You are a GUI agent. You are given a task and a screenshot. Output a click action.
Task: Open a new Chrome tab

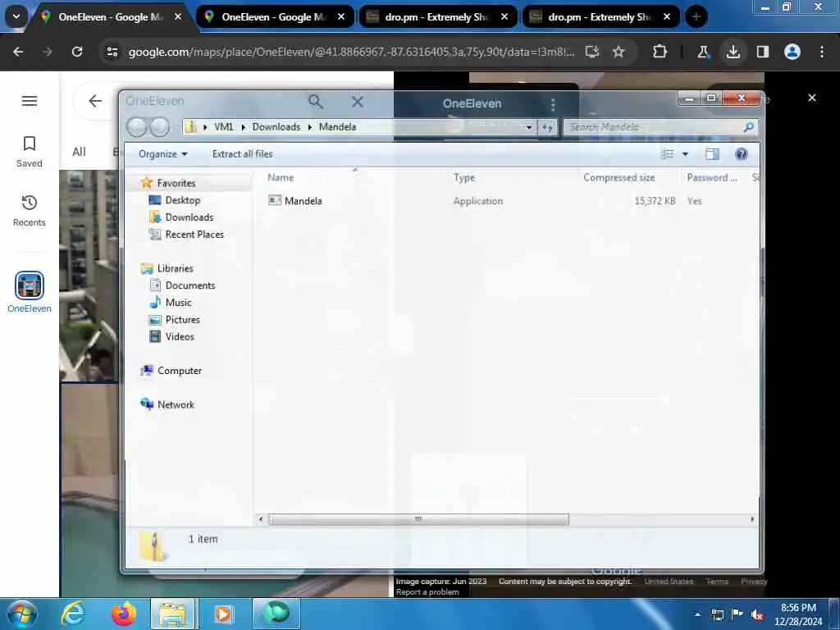(x=696, y=16)
